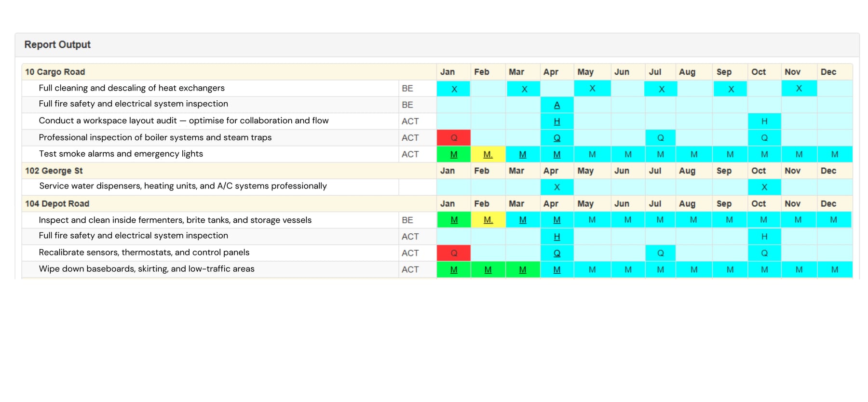Image resolution: width=868 pixels, height=402 pixels.
Task: Open the April Q link for boiler systems inspection
Action: (557, 138)
